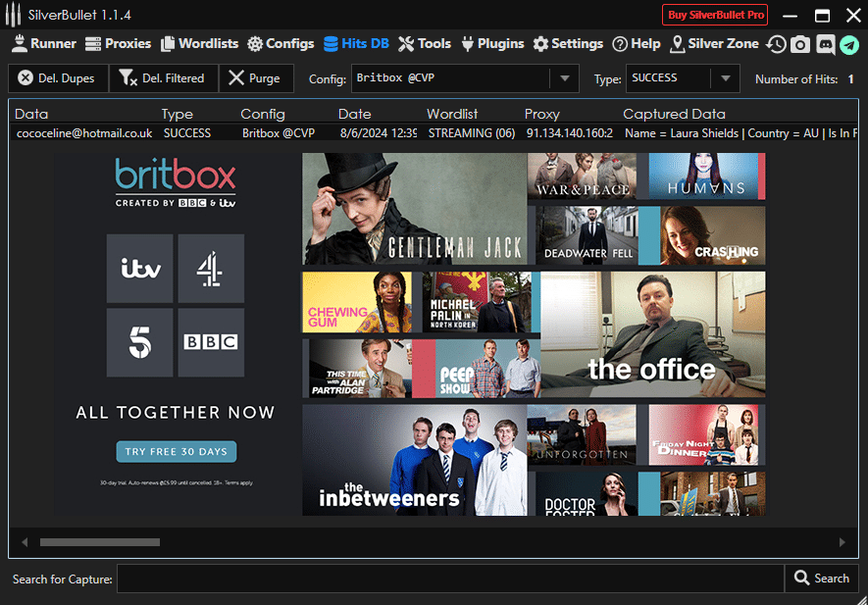
Task: Click the Del. Filtered button
Action: (x=164, y=78)
